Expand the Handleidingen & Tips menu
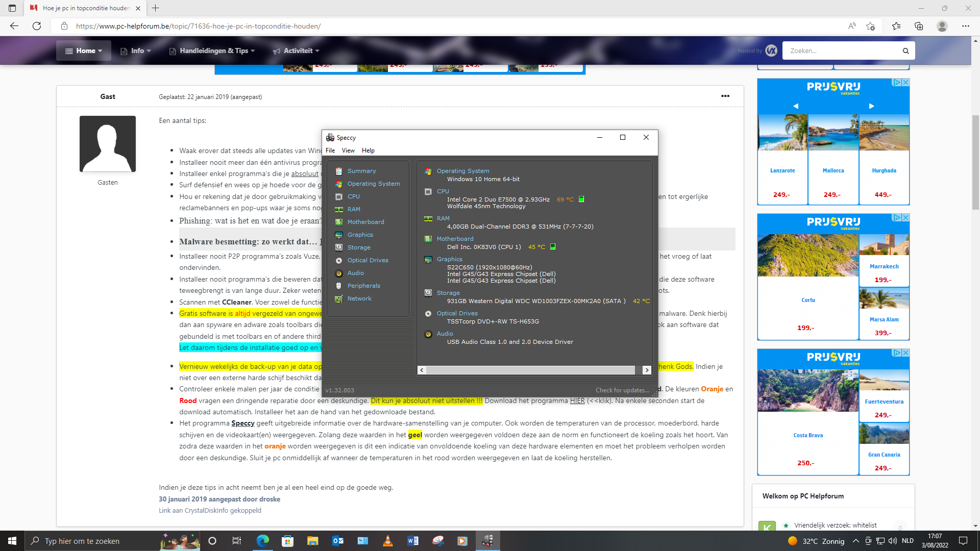Viewport: 980px width, 551px height. pos(212,51)
